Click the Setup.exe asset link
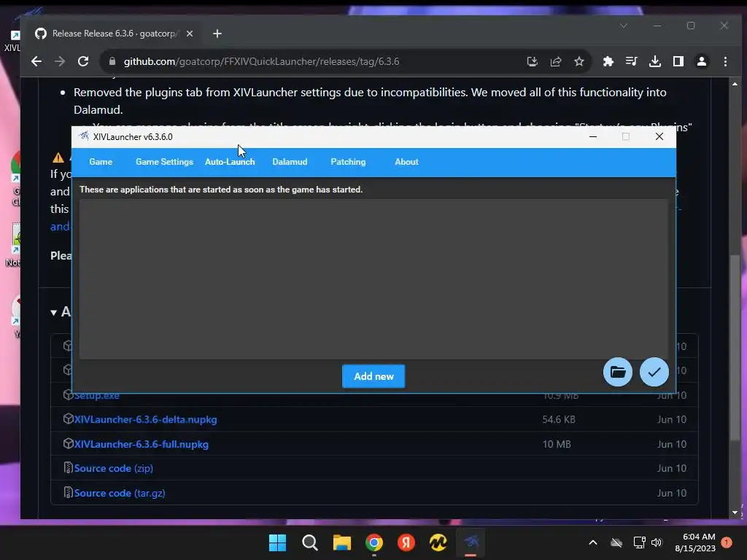 point(97,395)
